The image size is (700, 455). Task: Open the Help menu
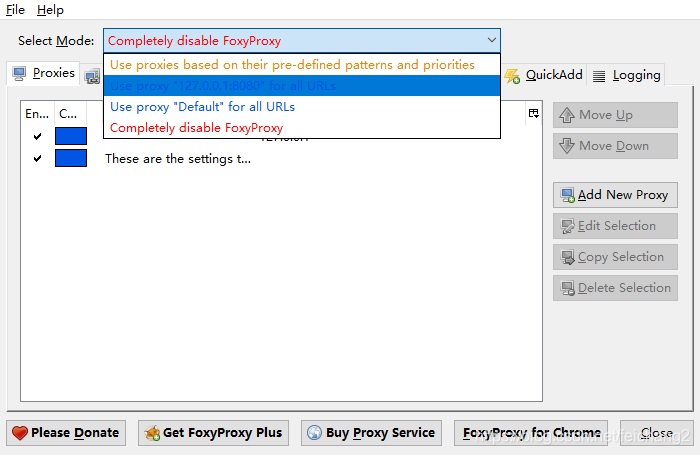coord(50,9)
